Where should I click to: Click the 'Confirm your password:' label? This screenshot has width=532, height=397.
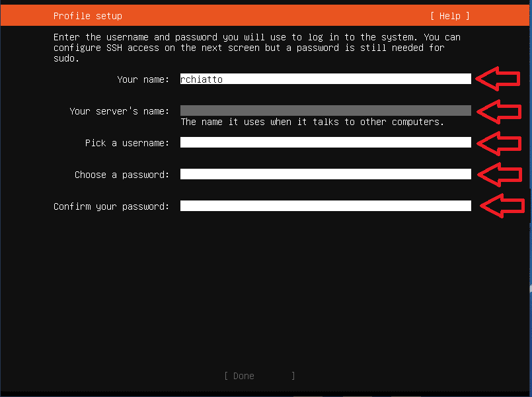(x=111, y=206)
